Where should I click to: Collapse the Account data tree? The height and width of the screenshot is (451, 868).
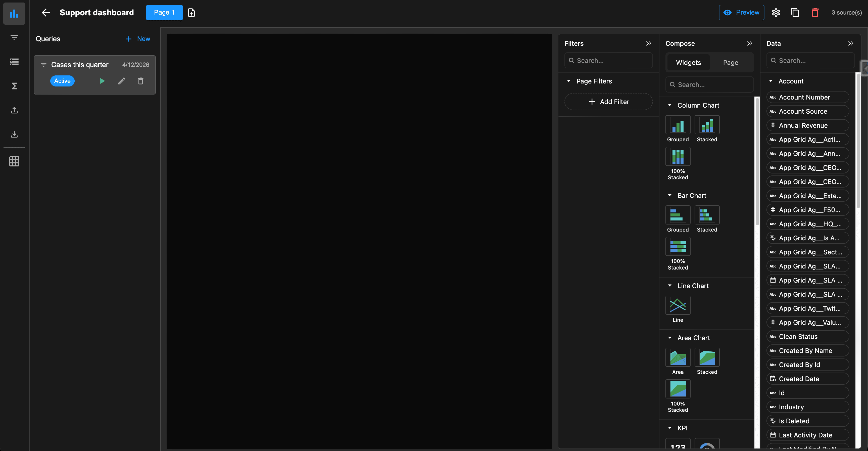coord(770,81)
